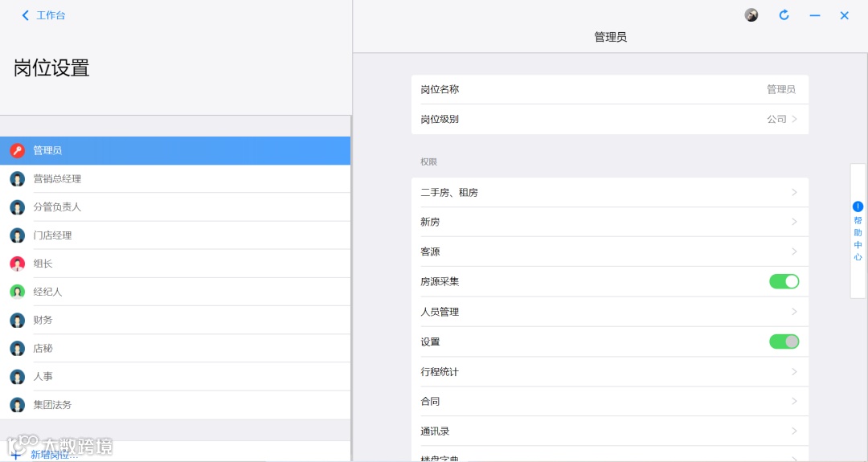
Task: Select the 人事 position
Action: (x=175, y=376)
